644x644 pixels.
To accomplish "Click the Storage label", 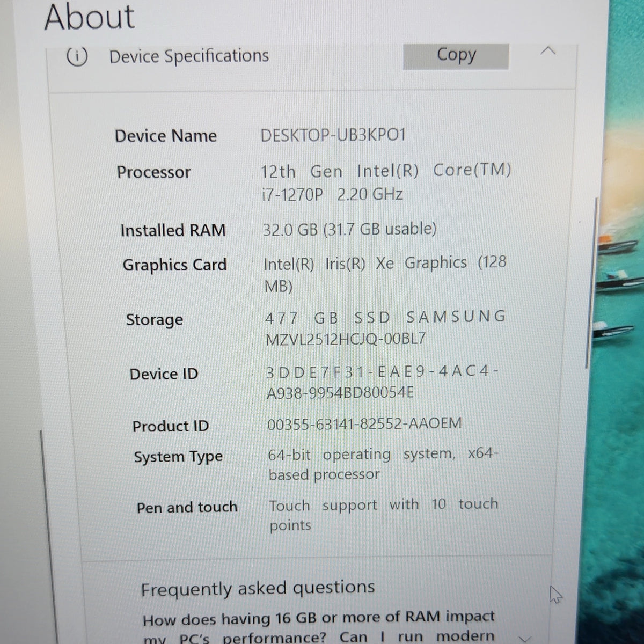I will (155, 320).
